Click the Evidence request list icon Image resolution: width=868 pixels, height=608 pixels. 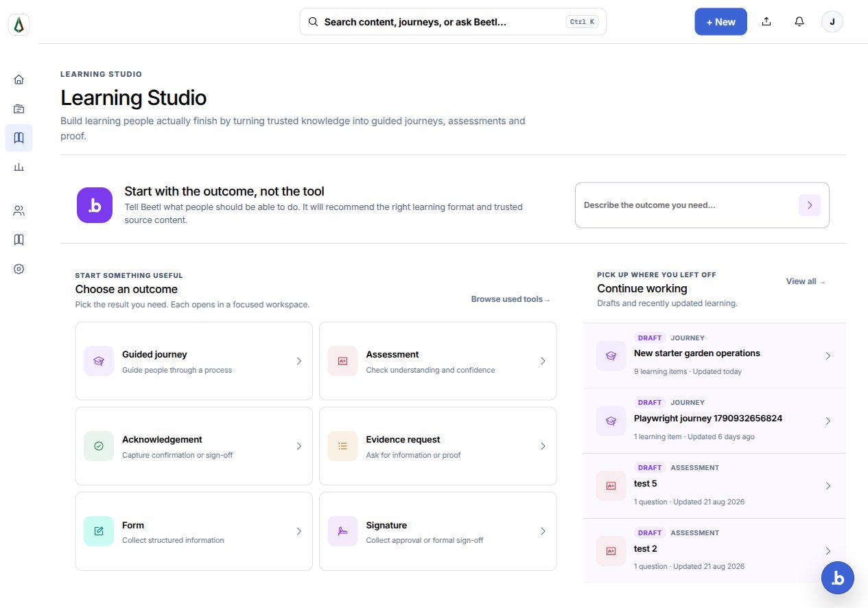343,446
